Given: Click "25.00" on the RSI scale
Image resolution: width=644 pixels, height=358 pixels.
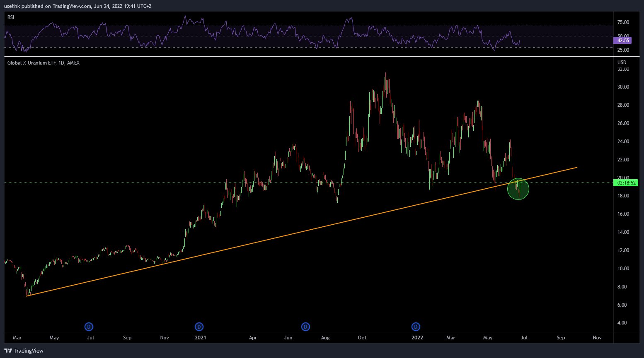Looking at the screenshot, I should coord(623,50).
